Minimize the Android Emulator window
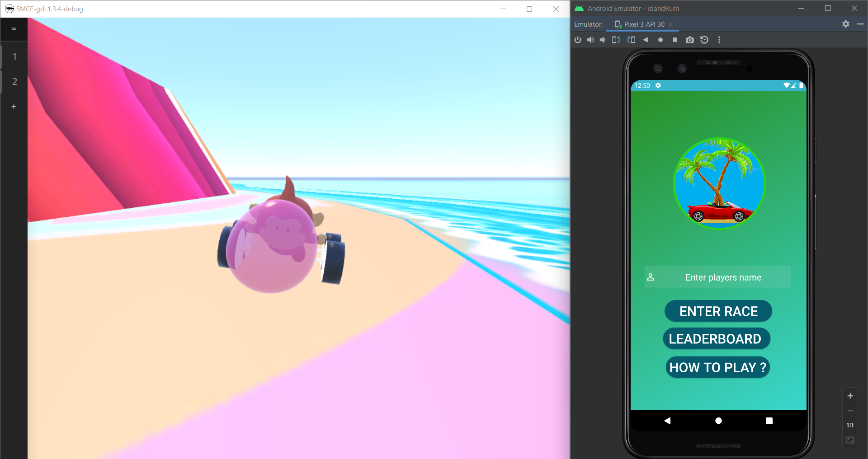 [801, 8]
